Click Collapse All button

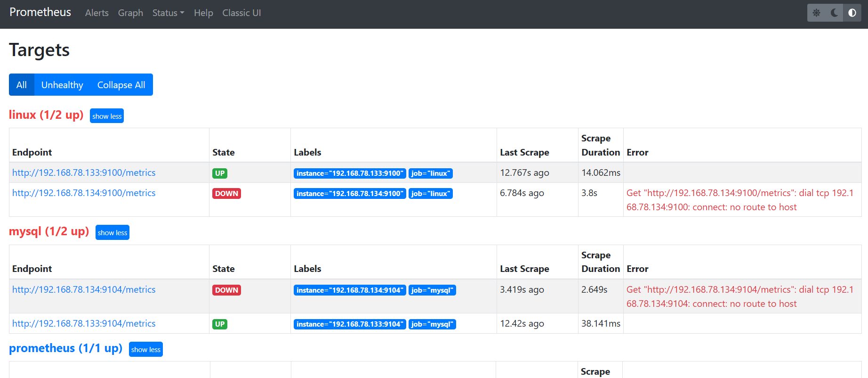point(121,85)
